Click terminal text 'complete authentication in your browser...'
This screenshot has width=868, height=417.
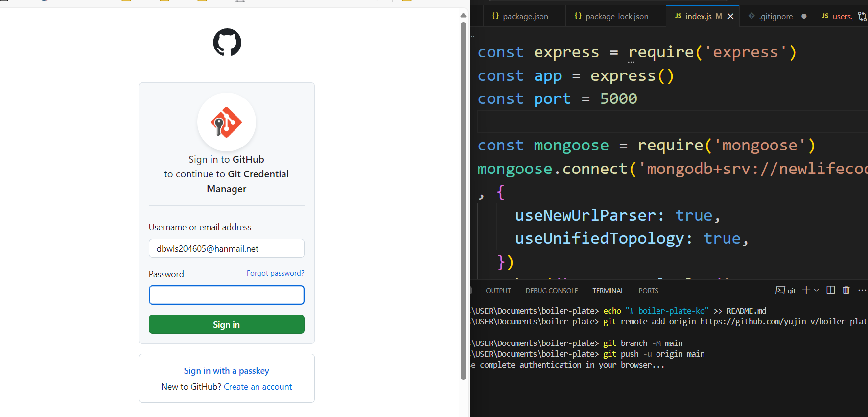click(572, 365)
